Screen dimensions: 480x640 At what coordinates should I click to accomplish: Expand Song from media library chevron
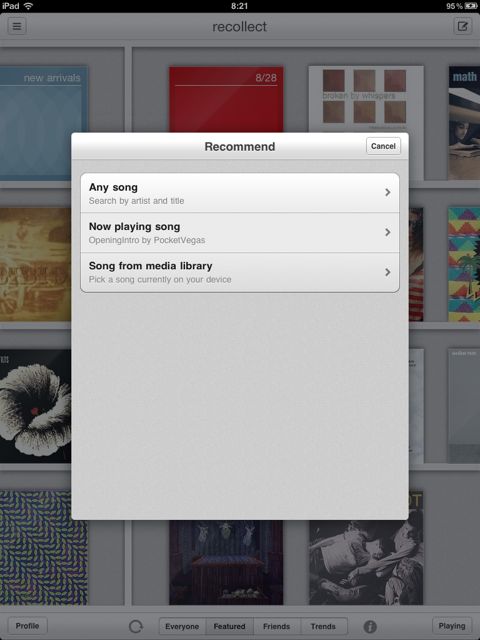[387, 272]
